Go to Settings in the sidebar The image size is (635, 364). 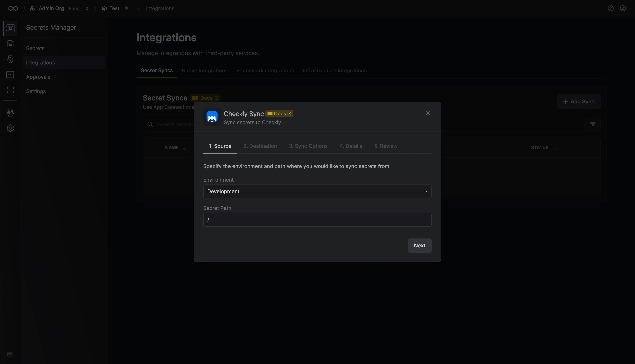[64, 91]
